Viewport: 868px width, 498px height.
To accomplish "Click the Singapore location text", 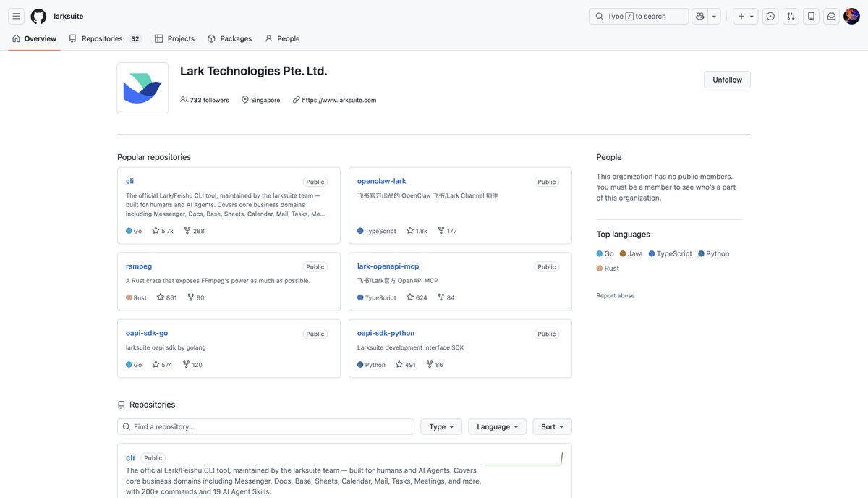I will pyautogui.click(x=265, y=100).
